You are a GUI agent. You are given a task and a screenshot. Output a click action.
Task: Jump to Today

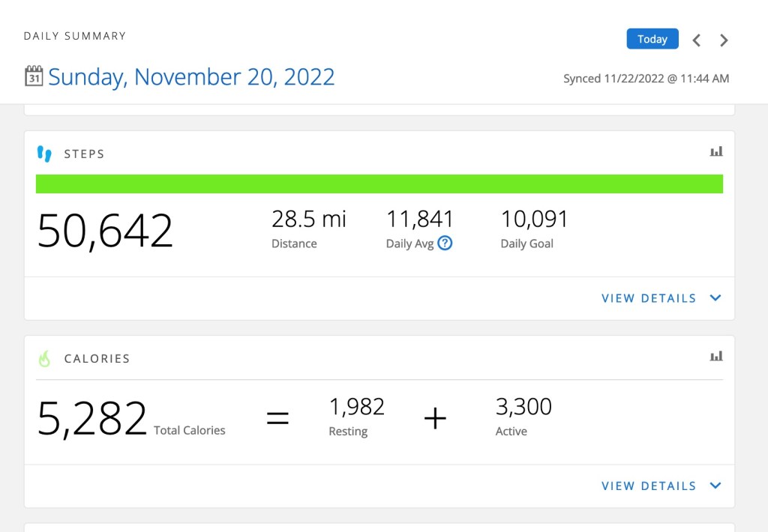tap(652, 39)
